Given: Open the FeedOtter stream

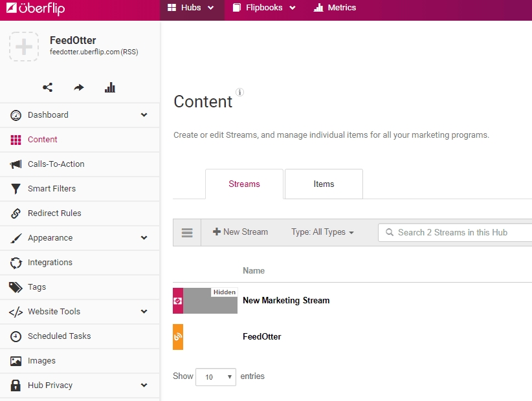Looking at the screenshot, I should (262, 336).
